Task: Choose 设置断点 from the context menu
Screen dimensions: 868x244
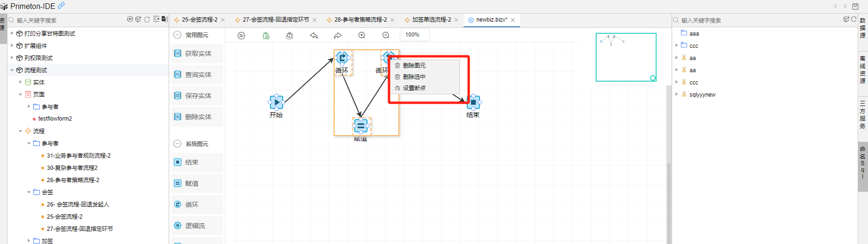Action: point(414,88)
